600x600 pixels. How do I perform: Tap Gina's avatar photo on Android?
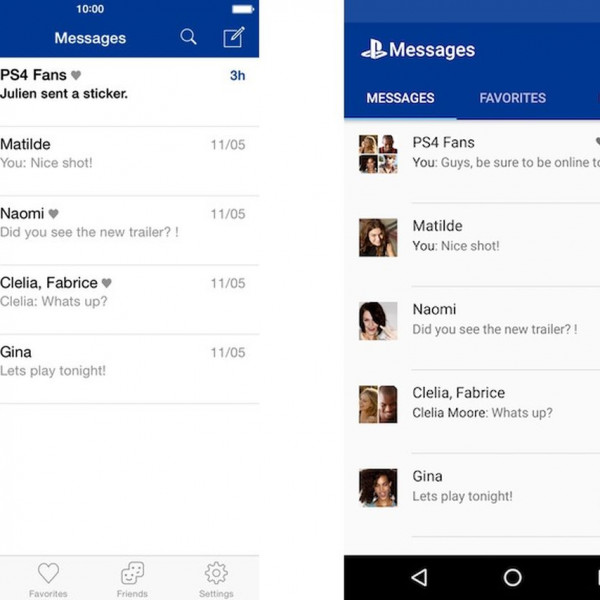(378, 488)
